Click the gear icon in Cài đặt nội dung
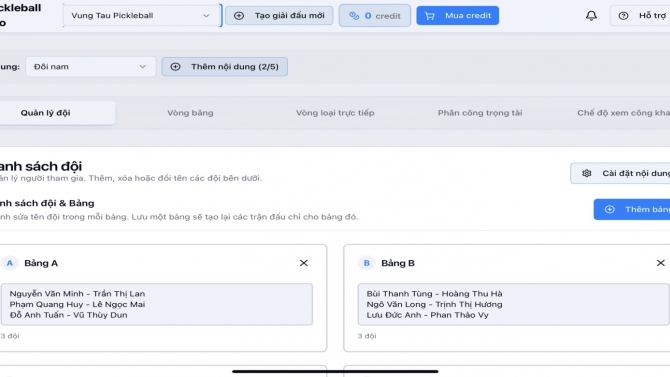 coord(587,173)
